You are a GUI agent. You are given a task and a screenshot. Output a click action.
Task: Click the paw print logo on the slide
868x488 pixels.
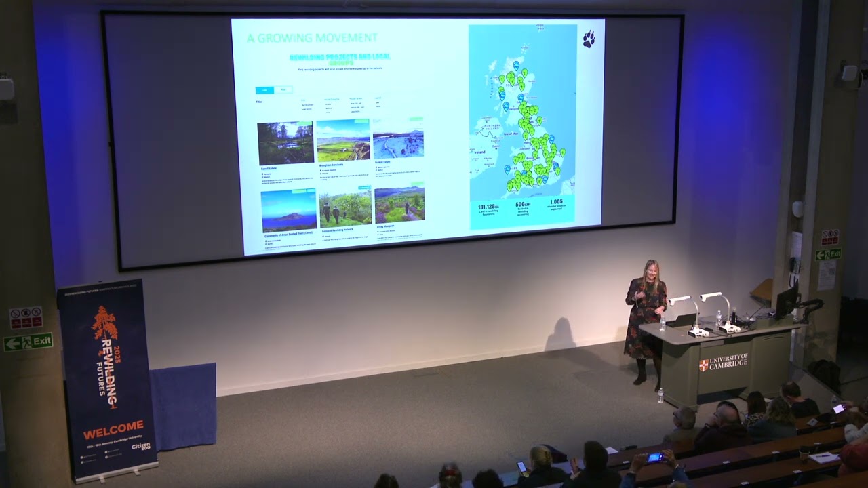pos(589,39)
